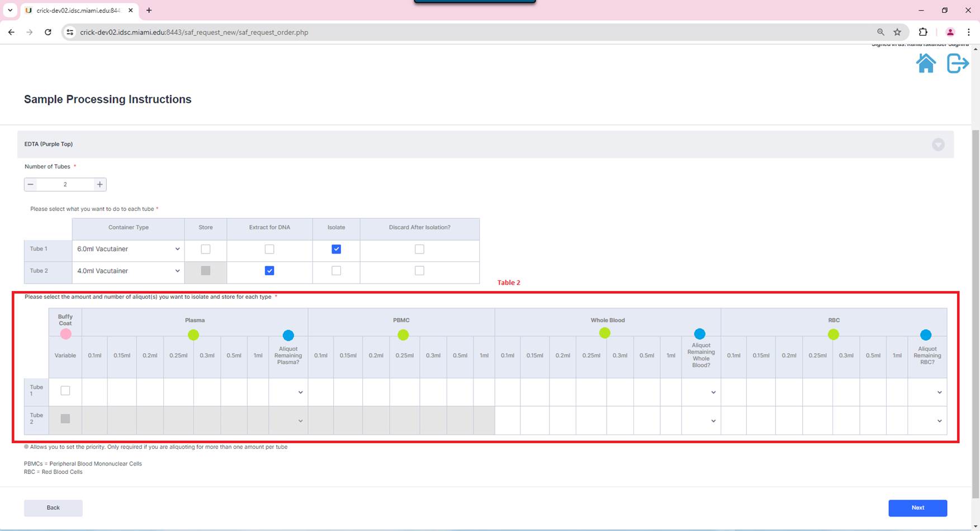Image resolution: width=980 pixels, height=531 pixels.
Task: Open Aliquot Remaining Whole Blood dropdown for Tube 1
Action: tap(701, 392)
